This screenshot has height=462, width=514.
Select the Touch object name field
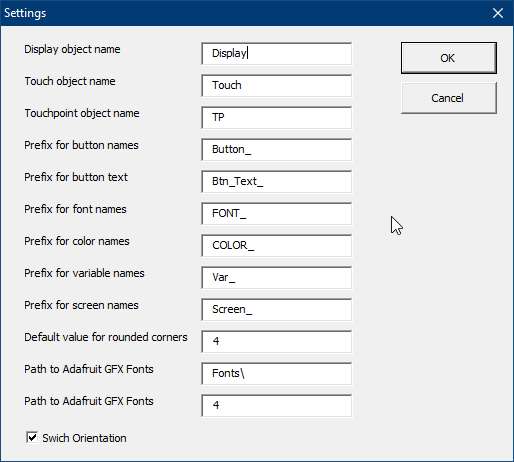coord(277,85)
